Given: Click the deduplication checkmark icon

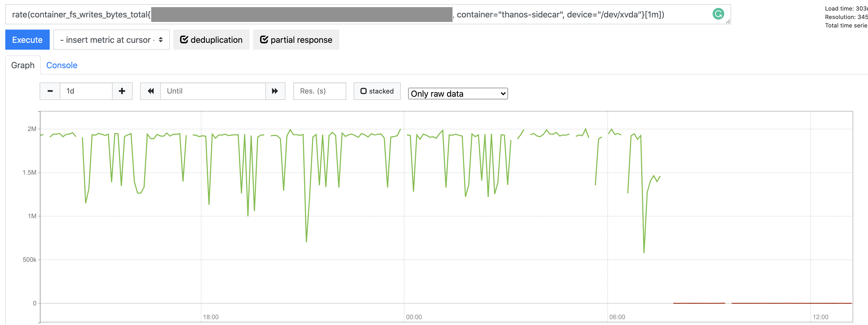Looking at the screenshot, I should (184, 39).
